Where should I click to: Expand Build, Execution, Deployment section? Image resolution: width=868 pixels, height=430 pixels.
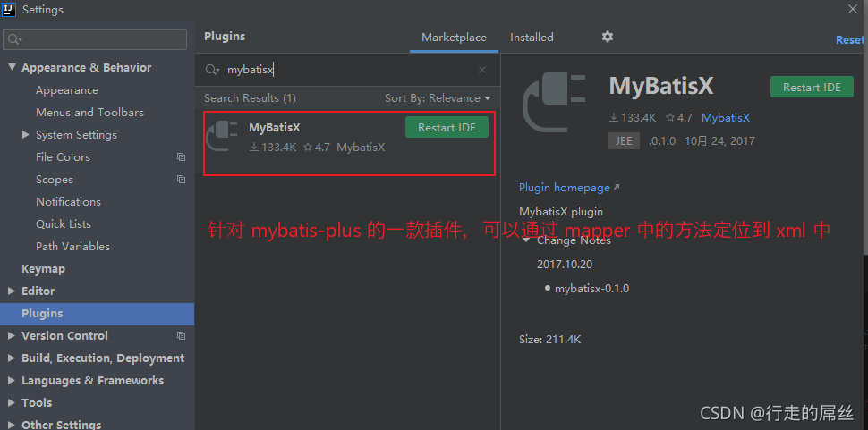point(12,358)
